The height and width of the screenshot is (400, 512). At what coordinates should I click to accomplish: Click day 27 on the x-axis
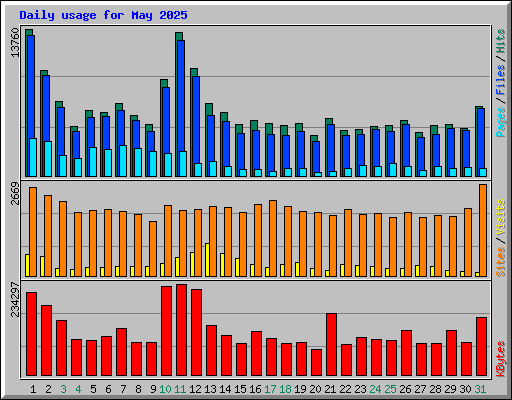tap(420, 389)
